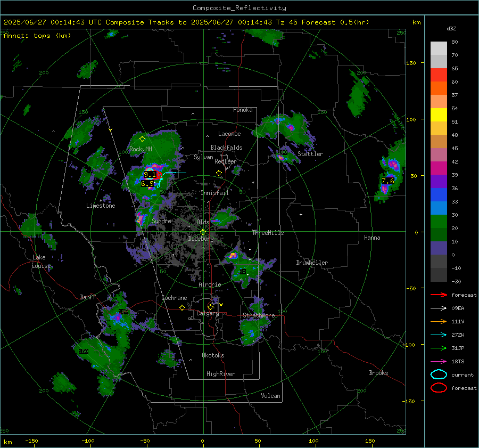Click the Sundre city label
479x448 pixels.
(161, 221)
